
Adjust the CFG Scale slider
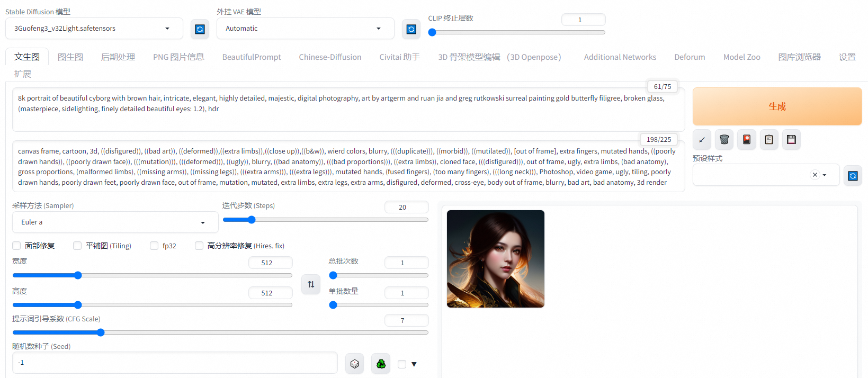click(x=220, y=332)
